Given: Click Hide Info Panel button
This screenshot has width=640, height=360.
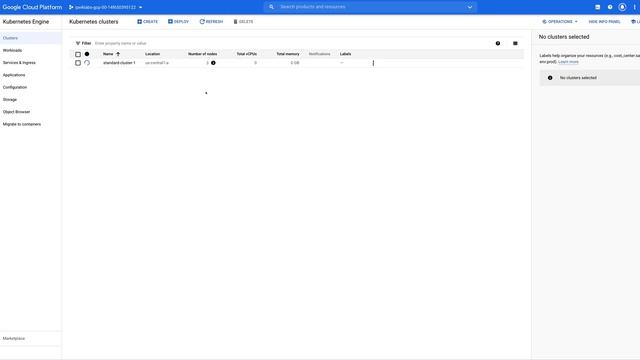Looking at the screenshot, I should coord(604,22).
